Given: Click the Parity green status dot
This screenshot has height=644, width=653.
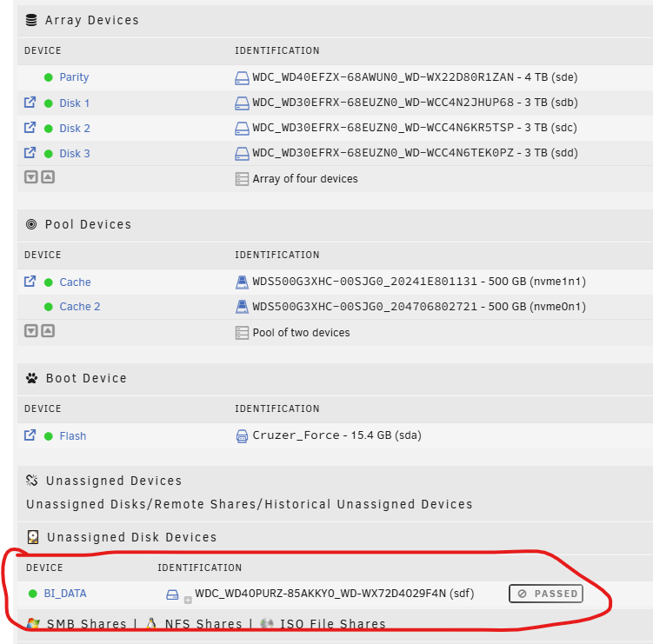Looking at the screenshot, I should tap(49, 77).
